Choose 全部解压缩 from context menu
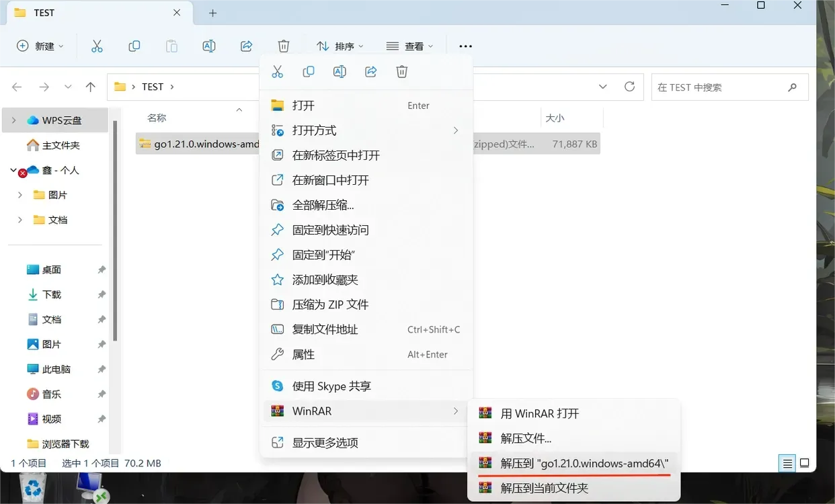835x504 pixels. tap(323, 205)
